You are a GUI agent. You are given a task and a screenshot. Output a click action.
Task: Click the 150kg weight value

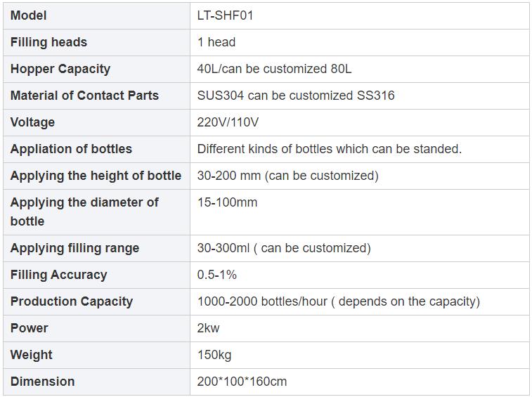point(214,355)
